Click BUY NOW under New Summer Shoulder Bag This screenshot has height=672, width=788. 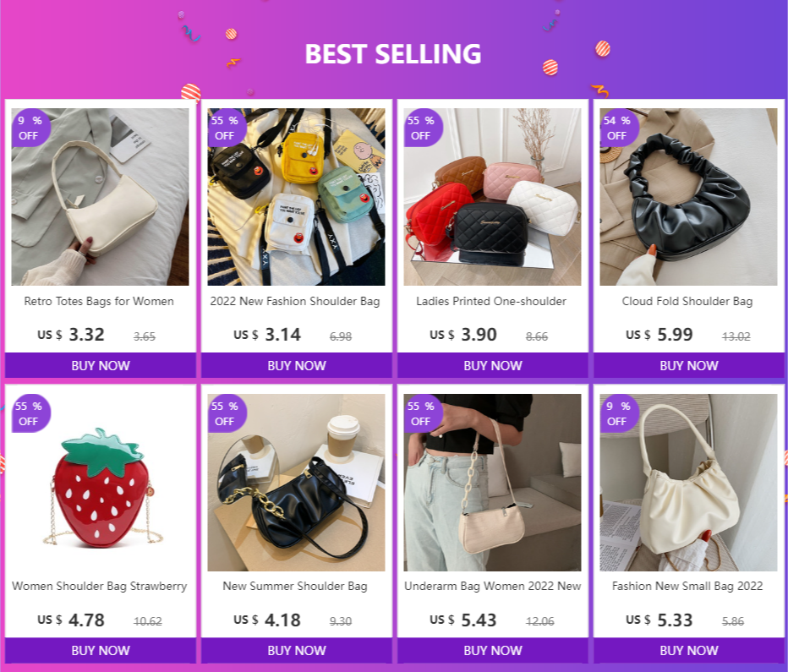click(297, 650)
